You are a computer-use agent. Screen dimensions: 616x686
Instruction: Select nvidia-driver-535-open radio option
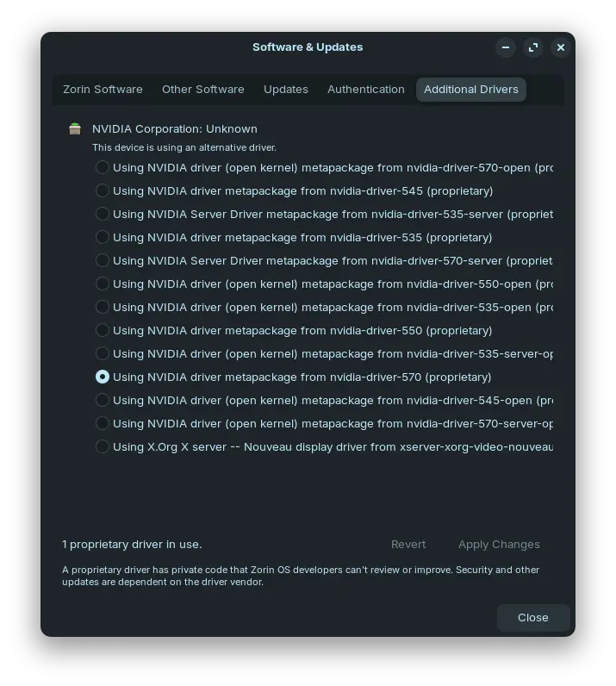point(103,307)
